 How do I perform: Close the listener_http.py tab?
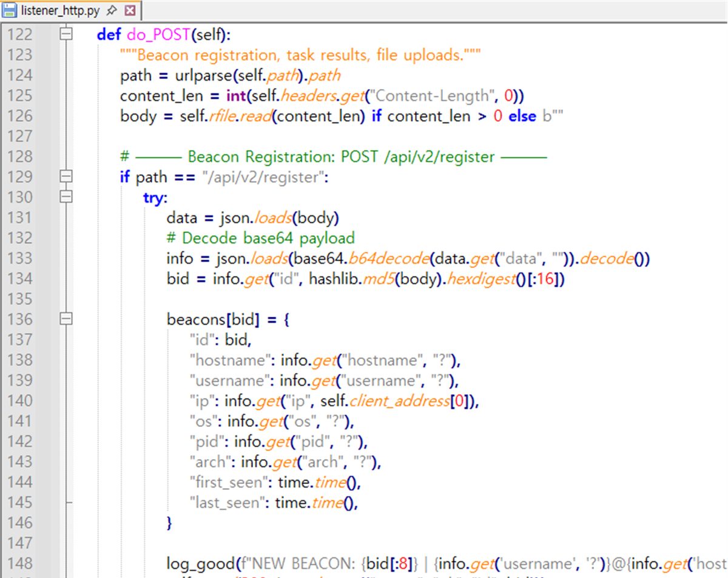pyautogui.click(x=129, y=11)
